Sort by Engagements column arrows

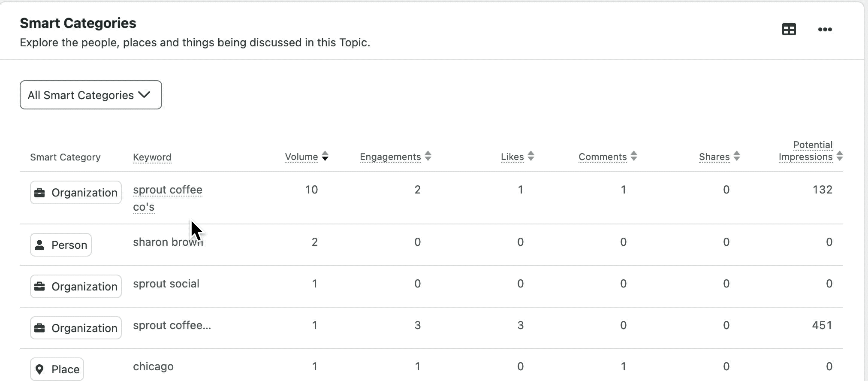click(x=428, y=156)
